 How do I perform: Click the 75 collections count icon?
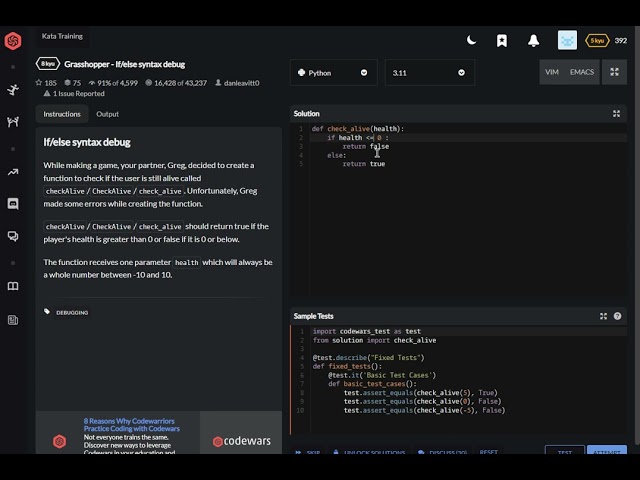[x=72, y=83]
